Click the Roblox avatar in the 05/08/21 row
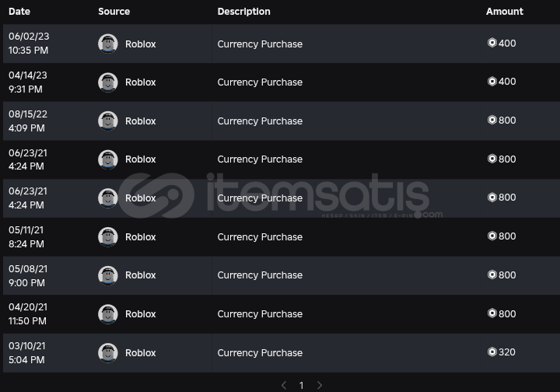560x392 pixels. pos(108,275)
